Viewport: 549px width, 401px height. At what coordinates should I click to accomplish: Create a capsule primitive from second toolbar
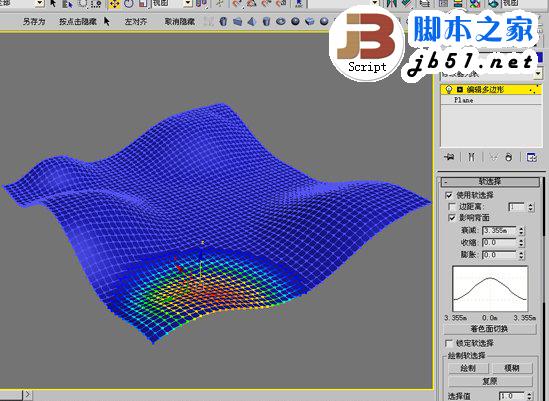click(x=223, y=22)
